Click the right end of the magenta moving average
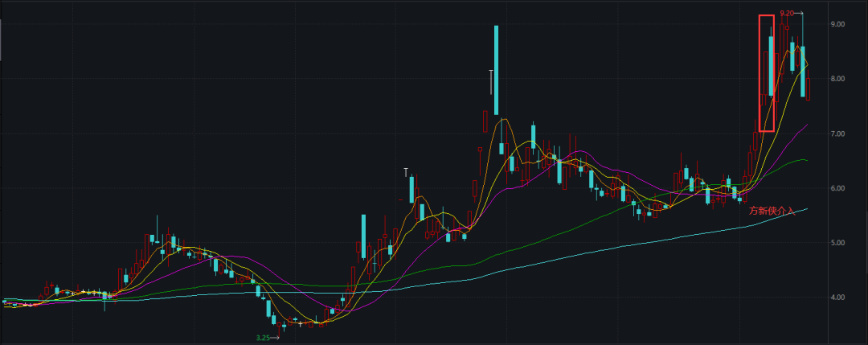 click(x=806, y=125)
